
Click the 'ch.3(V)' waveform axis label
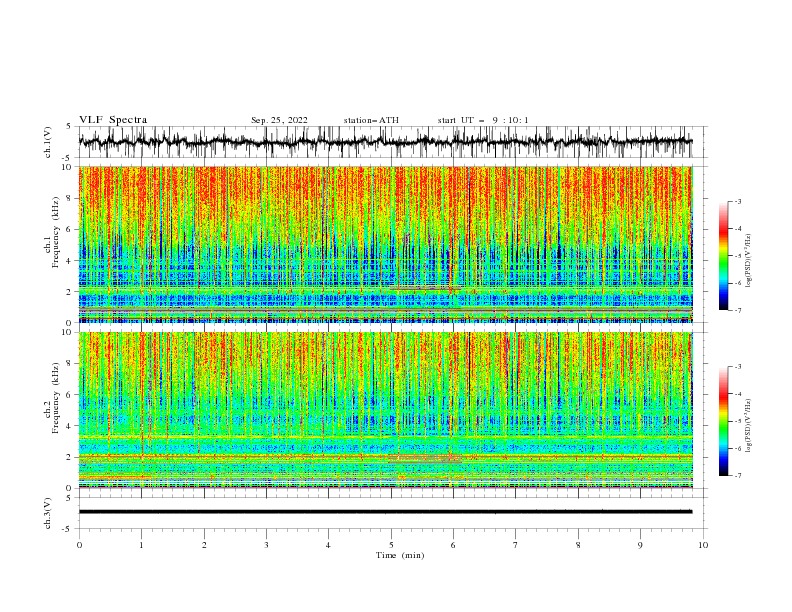click(48, 513)
